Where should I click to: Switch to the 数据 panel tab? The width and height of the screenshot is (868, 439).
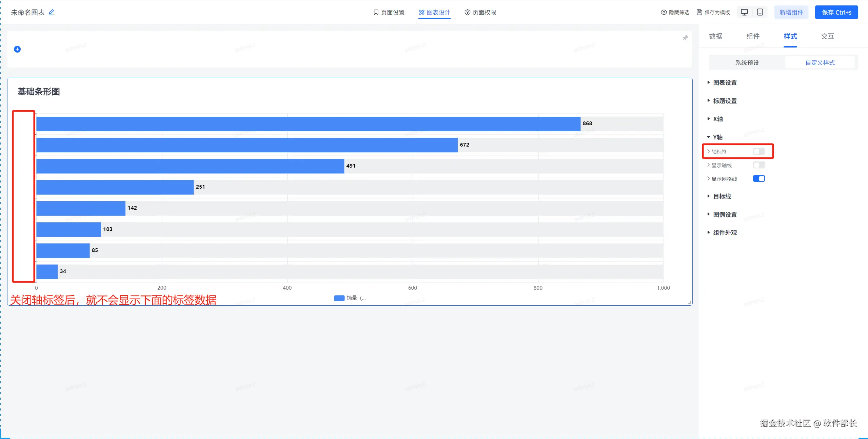tap(715, 36)
